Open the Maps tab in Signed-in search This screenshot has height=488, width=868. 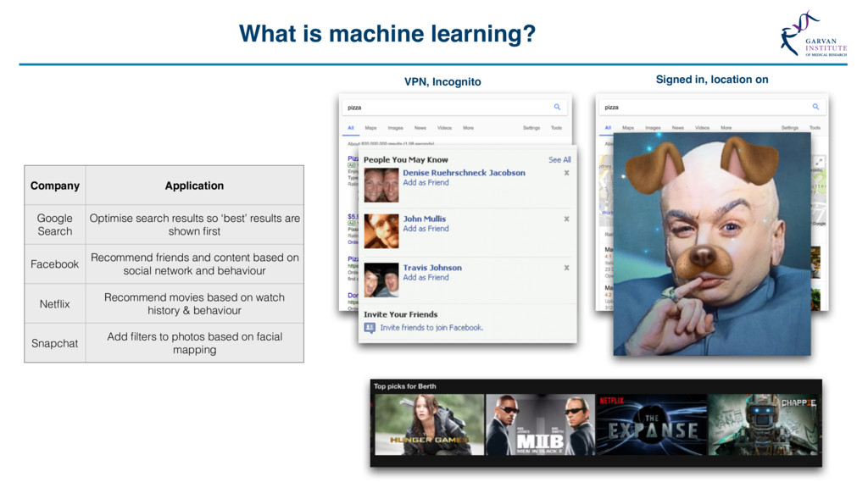click(x=628, y=128)
